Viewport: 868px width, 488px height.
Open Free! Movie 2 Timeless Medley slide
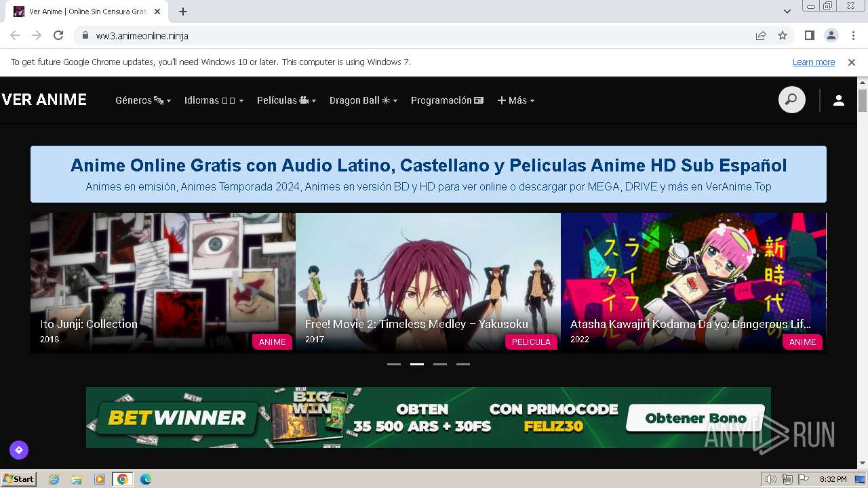tap(428, 283)
